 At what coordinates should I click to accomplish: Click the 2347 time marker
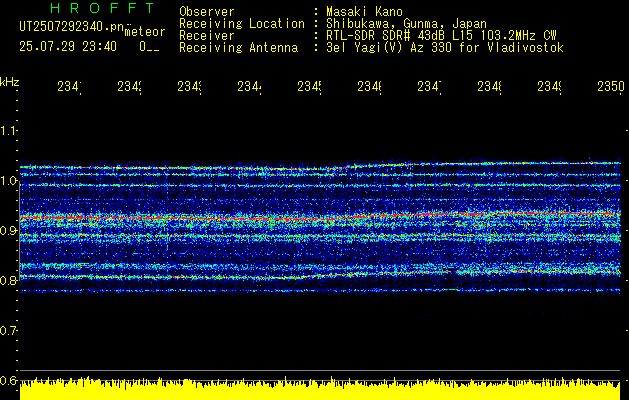tap(429, 87)
